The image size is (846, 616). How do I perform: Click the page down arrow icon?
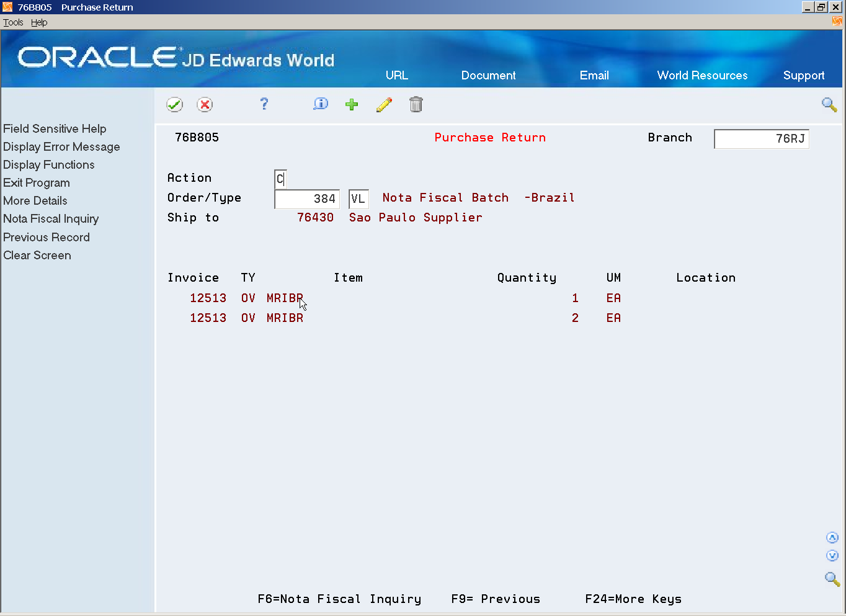(x=832, y=556)
